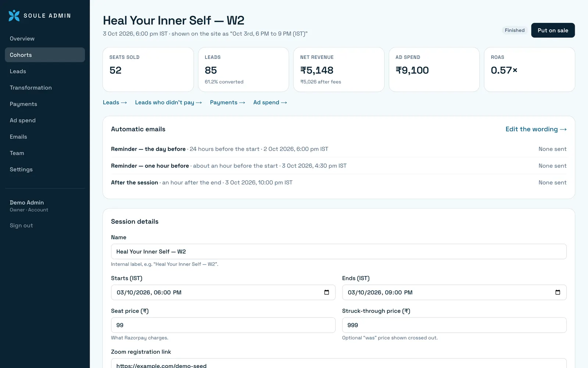
Task: Sign out of the admin
Action: tap(21, 226)
